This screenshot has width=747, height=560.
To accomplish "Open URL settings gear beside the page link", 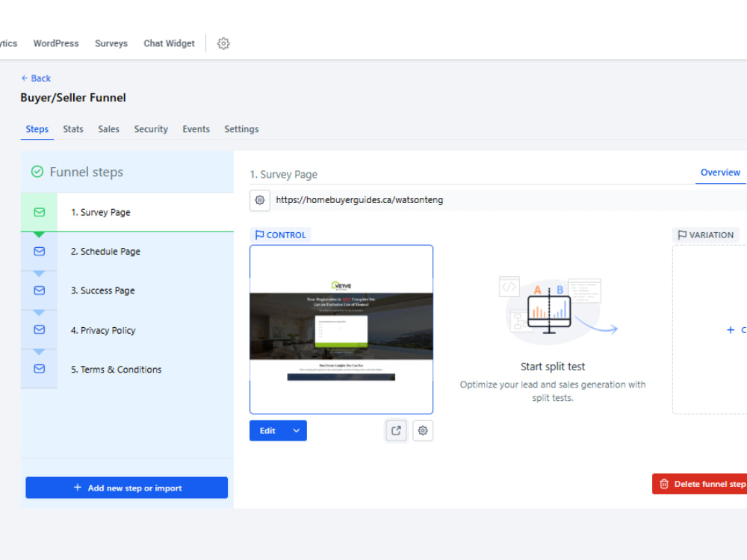I will coord(260,200).
